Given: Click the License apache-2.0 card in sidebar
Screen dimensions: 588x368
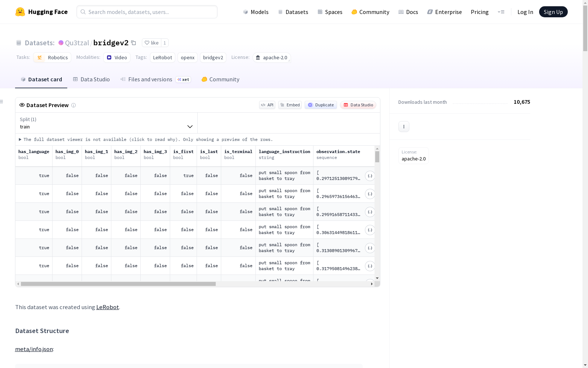Looking at the screenshot, I should coord(413,155).
